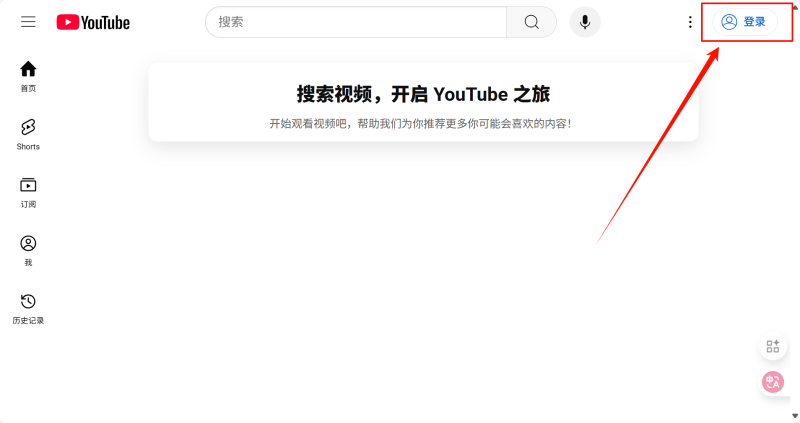This screenshot has width=800, height=423.
Task: Click the person avatar icon beside 登录
Action: pos(729,22)
